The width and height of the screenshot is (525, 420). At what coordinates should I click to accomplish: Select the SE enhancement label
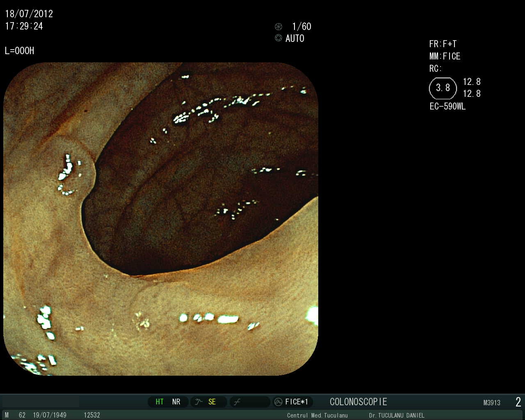212,402
